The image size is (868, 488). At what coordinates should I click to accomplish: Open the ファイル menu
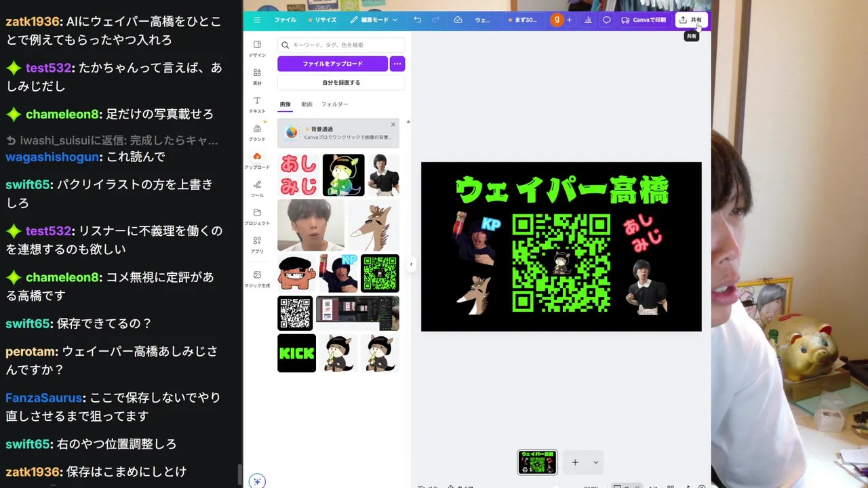(x=285, y=20)
